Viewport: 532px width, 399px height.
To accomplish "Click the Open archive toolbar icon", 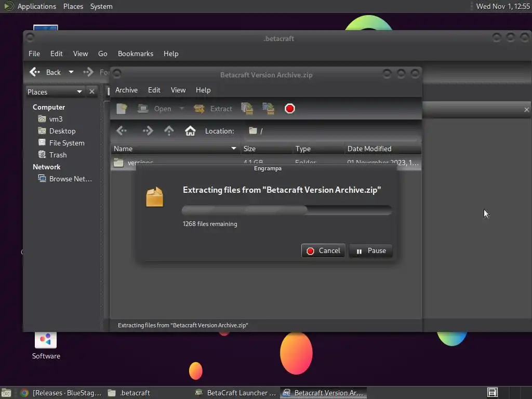I will [x=154, y=109].
